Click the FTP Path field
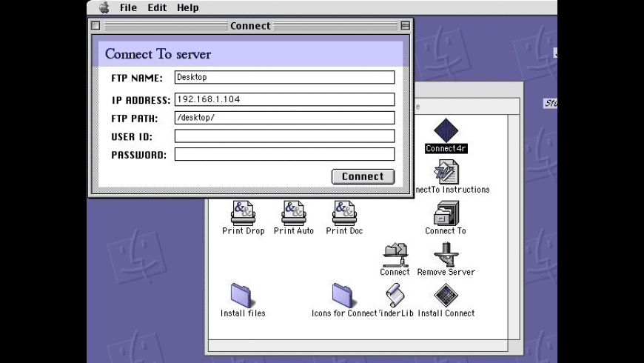Viewport: 644px width, 363px height. (284, 118)
